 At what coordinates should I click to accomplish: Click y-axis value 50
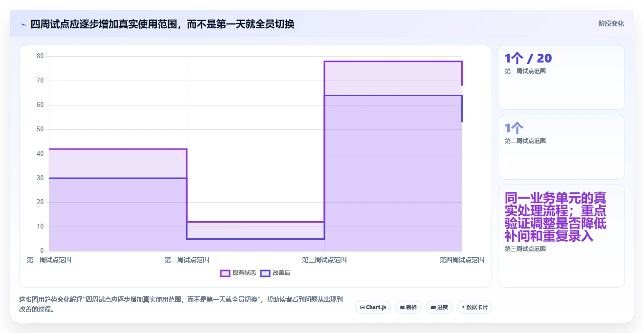point(40,129)
